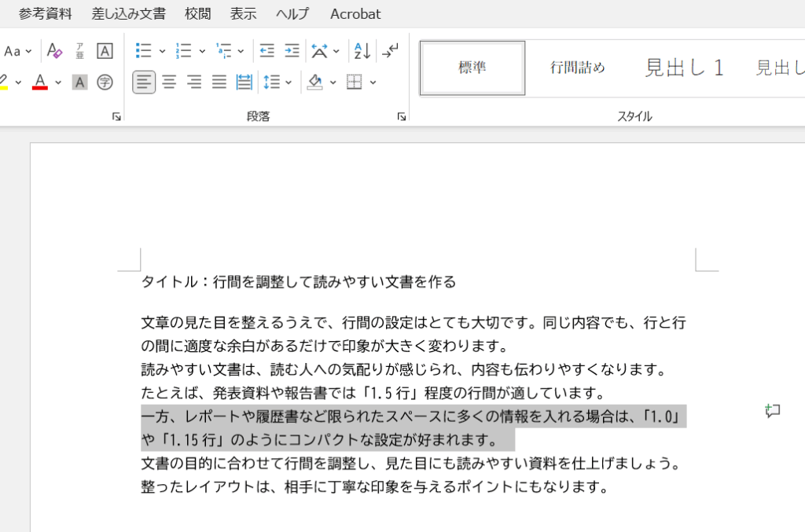Insert a comment using the margin icon
805x532 pixels.
tap(773, 411)
